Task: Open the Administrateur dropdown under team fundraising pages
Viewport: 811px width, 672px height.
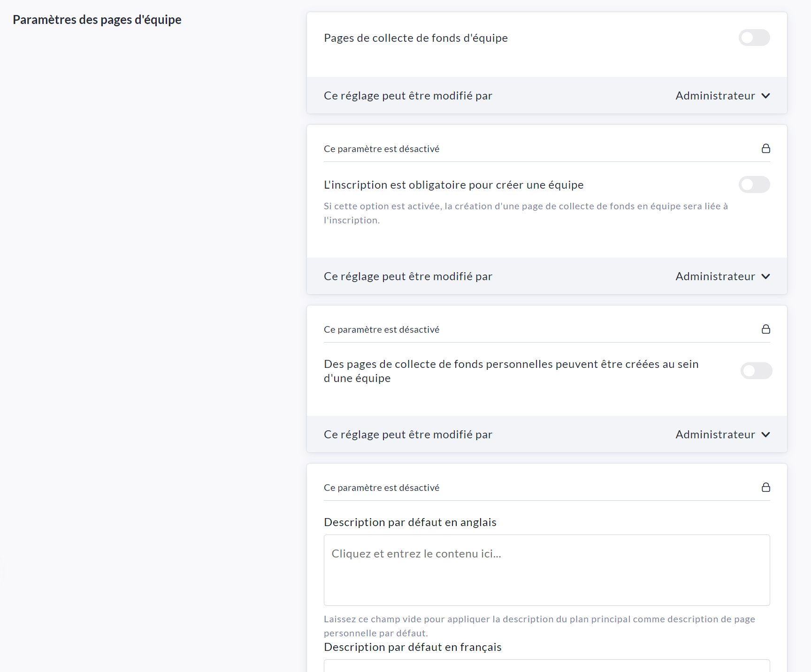Action: [x=722, y=96]
